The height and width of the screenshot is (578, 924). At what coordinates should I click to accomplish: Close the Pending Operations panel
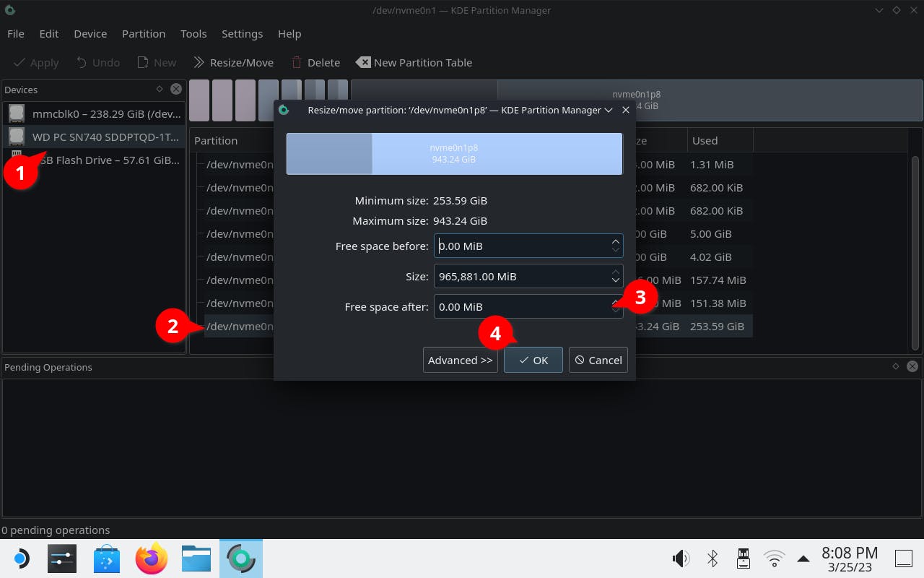pyautogui.click(x=912, y=366)
